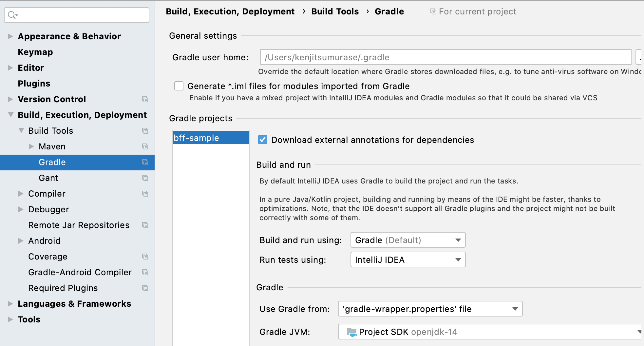
Task: Check the checkbox next to Build Tools icon row
Action: point(145,131)
